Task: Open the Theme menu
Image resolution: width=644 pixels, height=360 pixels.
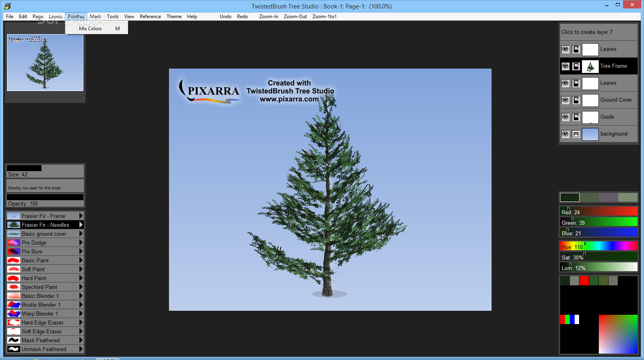Action: pos(174,17)
